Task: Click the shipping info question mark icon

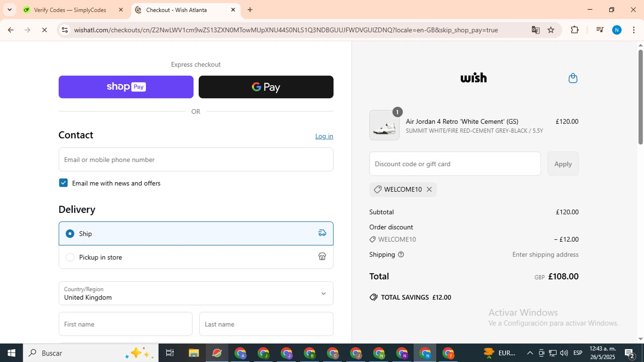Action: (x=401, y=255)
